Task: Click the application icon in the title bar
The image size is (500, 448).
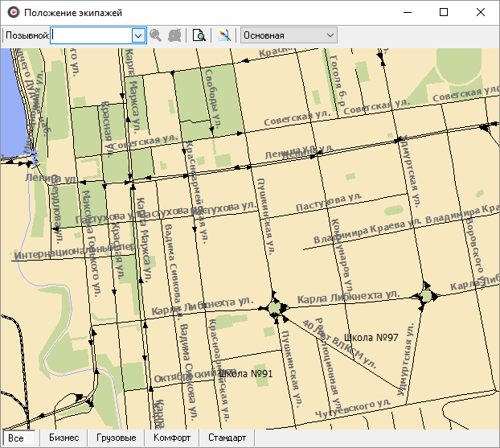Action: tap(11, 13)
